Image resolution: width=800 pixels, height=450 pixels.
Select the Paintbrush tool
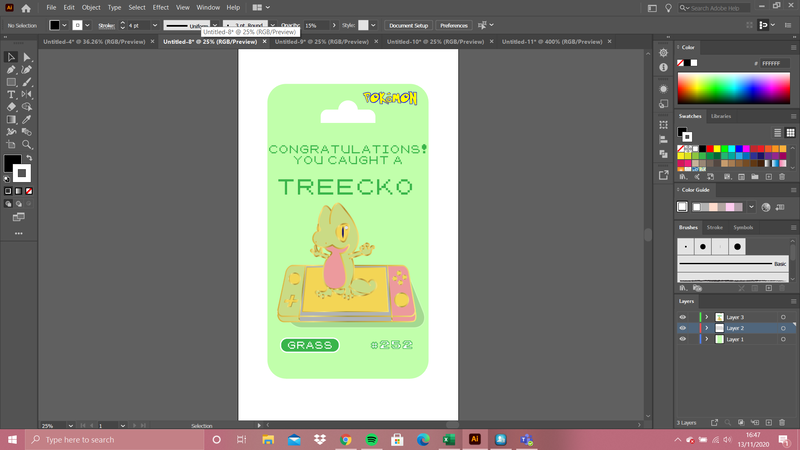[x=27, y=82]
